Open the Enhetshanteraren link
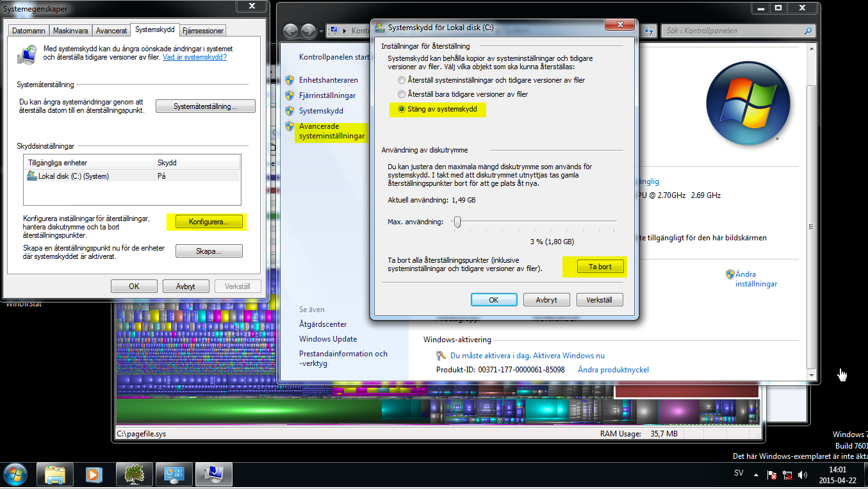The width and height of the screenshot is (868, 489). (329, 80)
